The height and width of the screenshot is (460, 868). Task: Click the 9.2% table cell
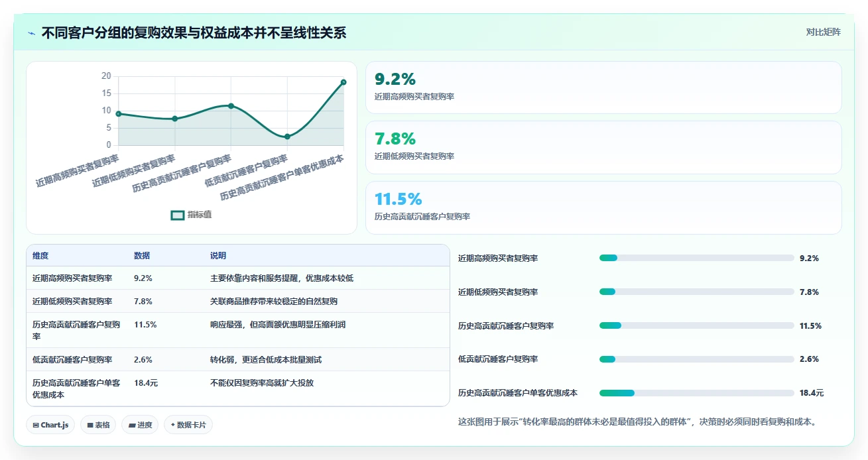[x=143, y=278]
